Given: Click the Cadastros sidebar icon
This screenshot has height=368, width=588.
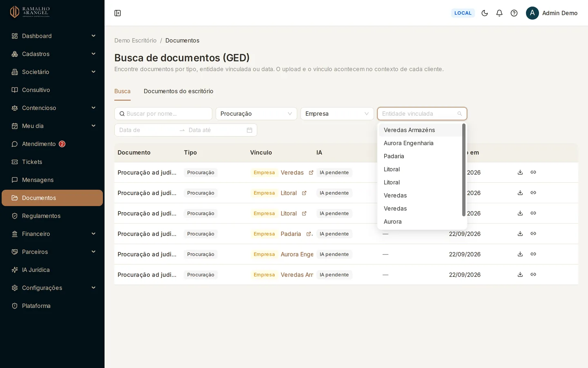Looking at the screenshot, I should coord(15,54).
